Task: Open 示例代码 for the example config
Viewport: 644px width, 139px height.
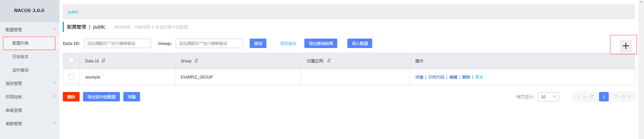Action: tap(436, 77)
